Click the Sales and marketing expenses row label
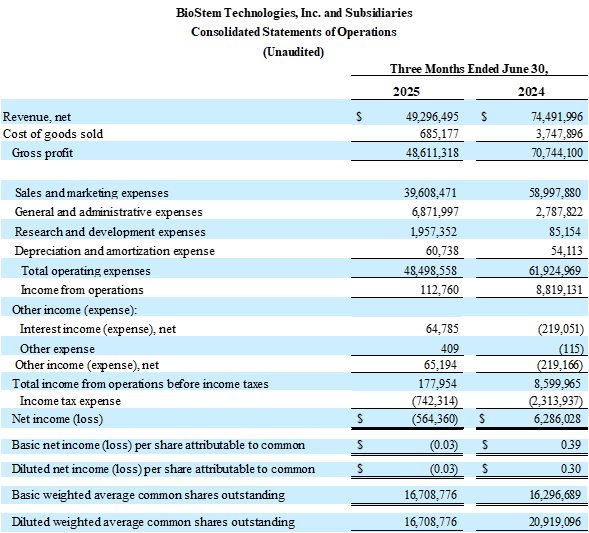Viewport: 589px width, 533px height. [92, 193]
